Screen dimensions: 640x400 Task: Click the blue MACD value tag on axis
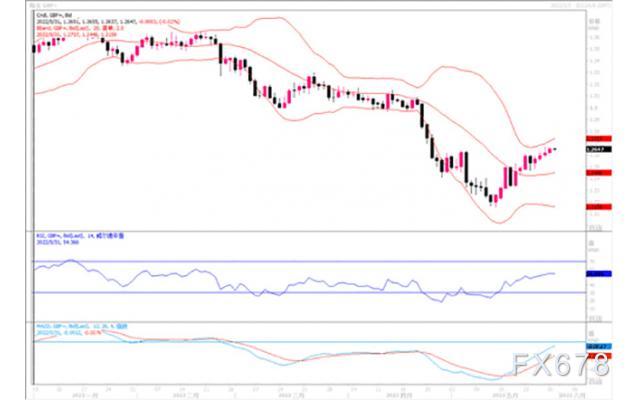(x=599, y=347)
